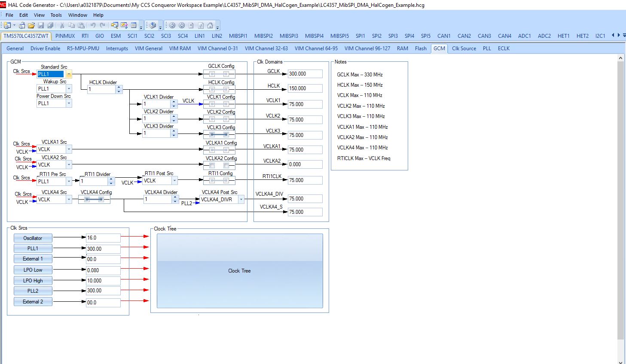Screen dimensions: 626x364
Task: Click the LPO High button
Action: pyautogui.click(x=33, y=281)
